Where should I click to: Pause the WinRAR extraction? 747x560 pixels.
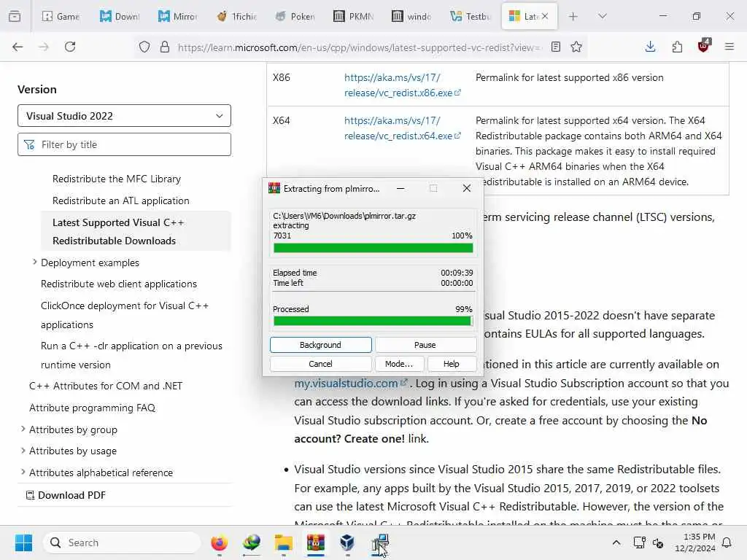[425, 345]
